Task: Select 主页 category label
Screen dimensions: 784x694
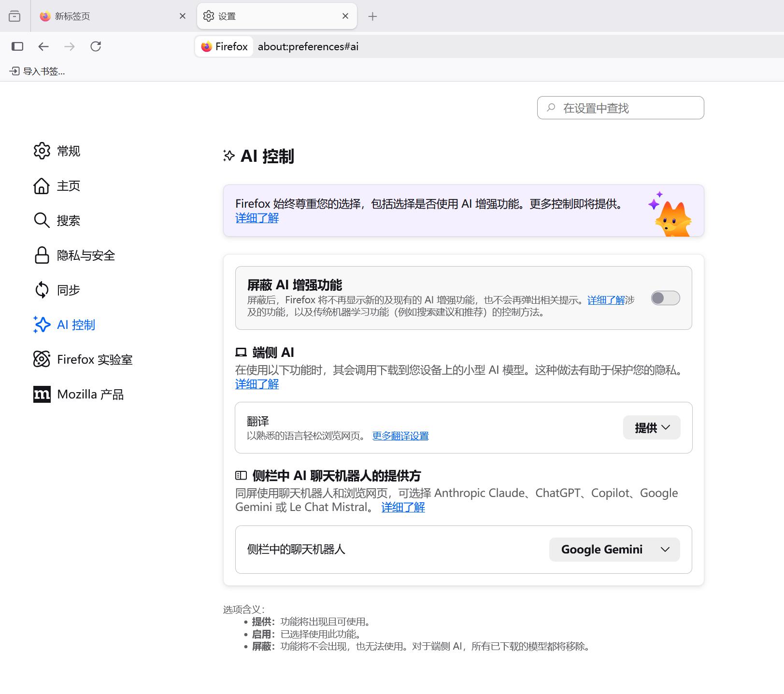Action: (x=69, y=186)
